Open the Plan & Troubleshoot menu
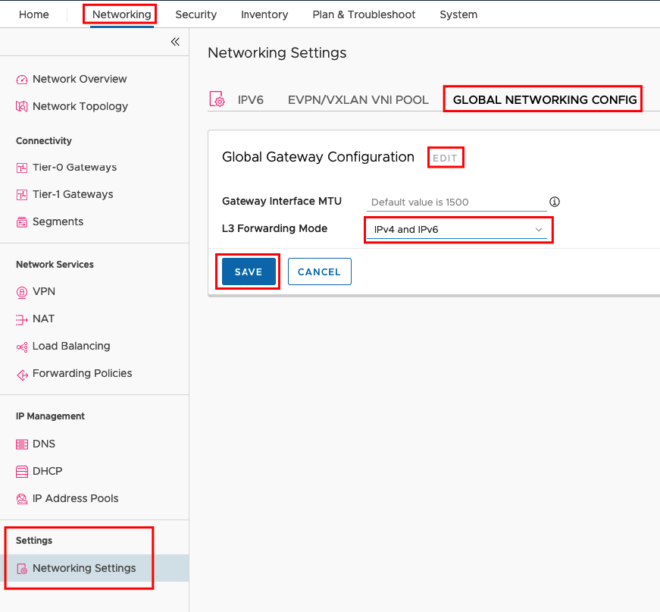660x612 pixels. (x=363, y=15)
